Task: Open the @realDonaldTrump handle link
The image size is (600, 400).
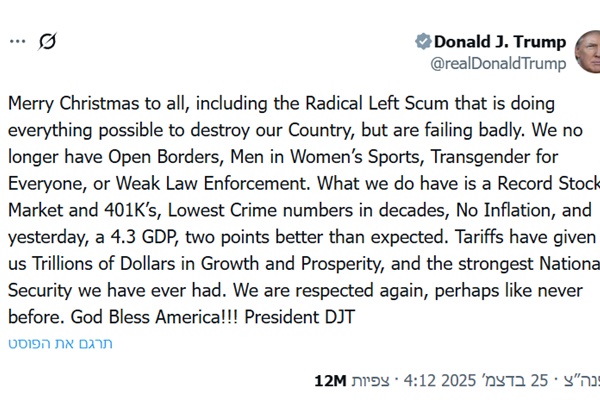Action: coord(498,64)
